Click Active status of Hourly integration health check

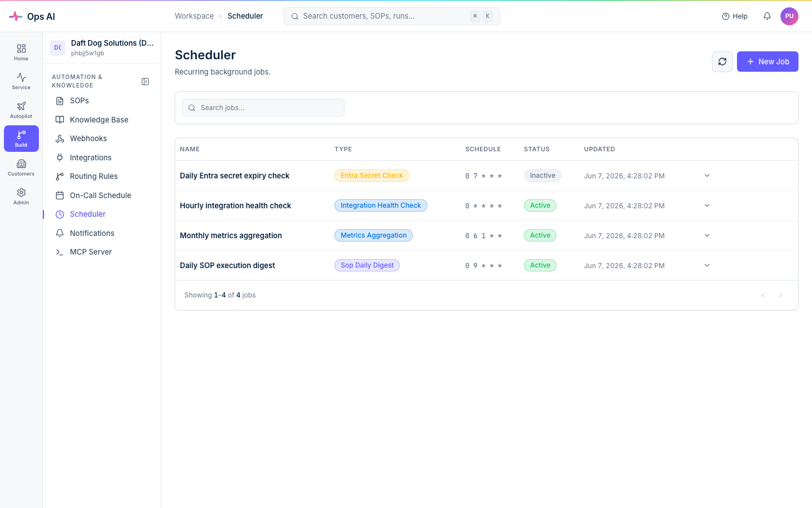point(540,205)
